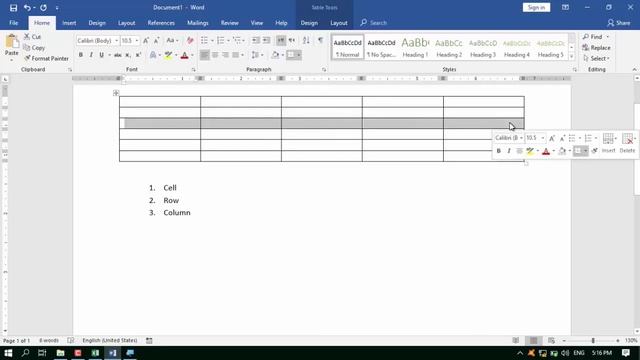640x360 pixels.
Task: Decrease font size in the ribbon
Action: coord(156,40)
